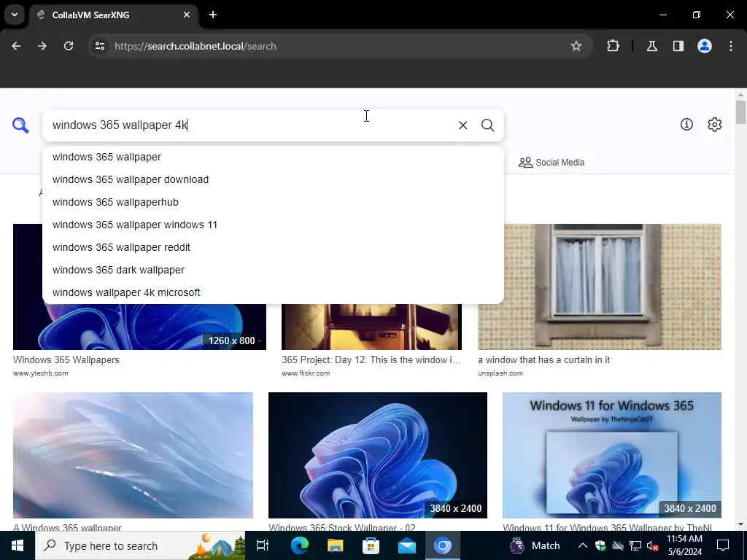Submit search with the magnifier button
The height and width of the screenshot is (560, 747).
point(487,125)
